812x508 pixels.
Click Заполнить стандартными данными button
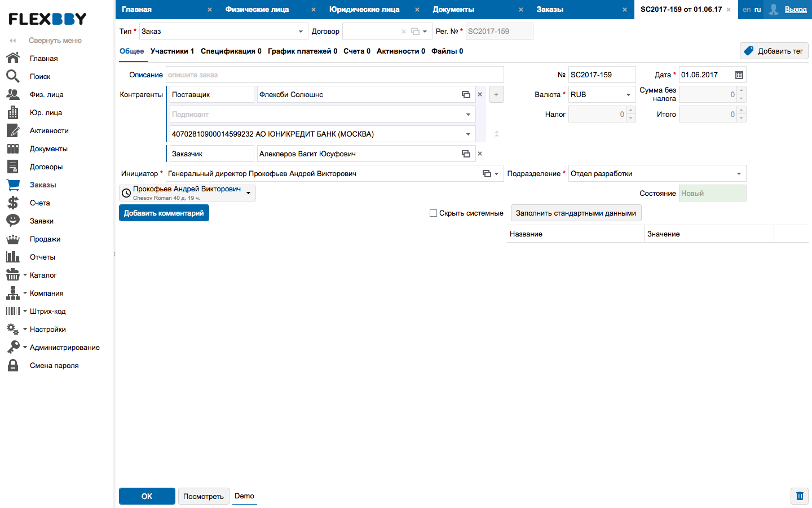coord(576,213)
